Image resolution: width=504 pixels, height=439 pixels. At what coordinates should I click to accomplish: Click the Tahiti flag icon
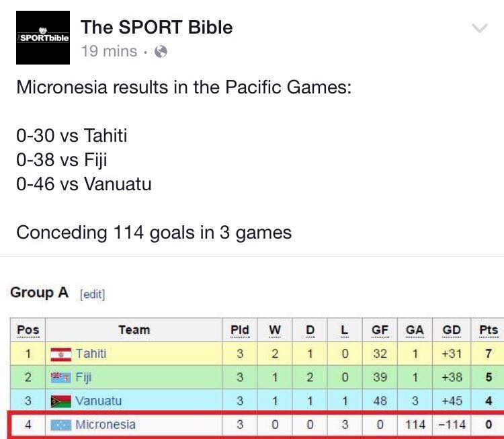coord(60,354)
